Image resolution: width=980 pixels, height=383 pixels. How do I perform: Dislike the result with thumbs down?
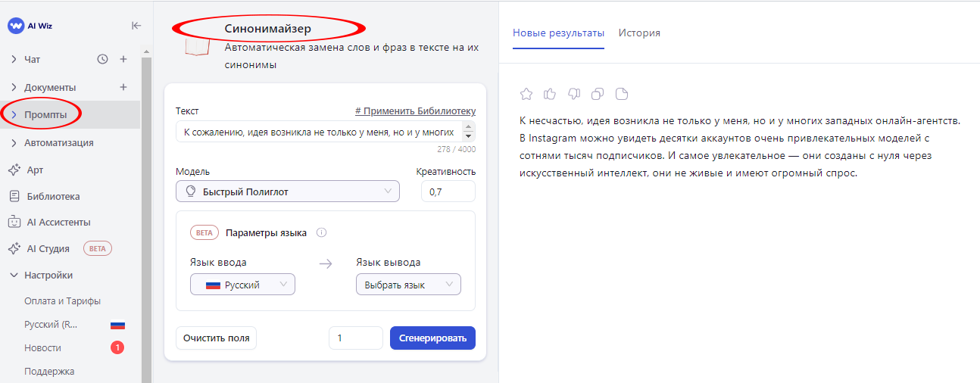(573, 94)
